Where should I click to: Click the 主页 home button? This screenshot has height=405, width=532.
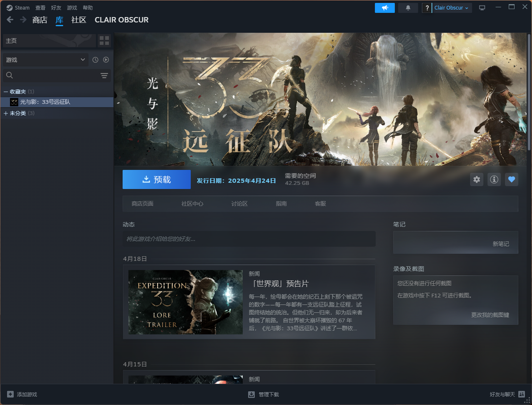[49, 41]
